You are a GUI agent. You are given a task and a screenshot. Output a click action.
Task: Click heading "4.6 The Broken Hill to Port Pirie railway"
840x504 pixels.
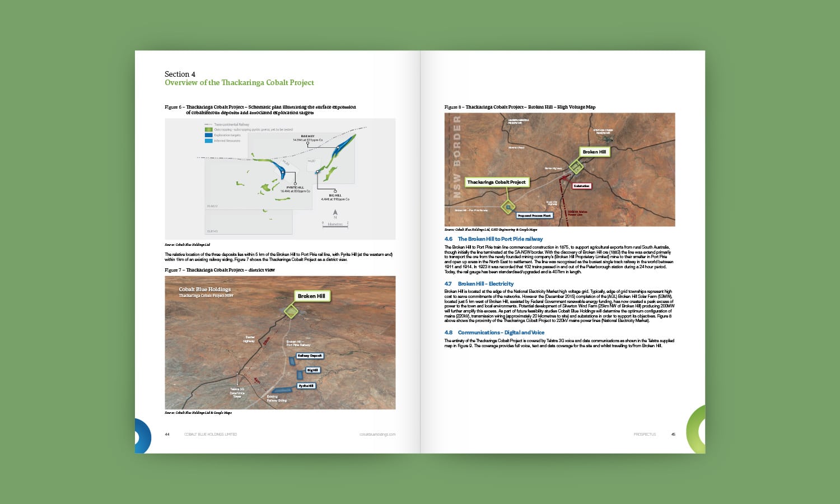click(493, 239)
